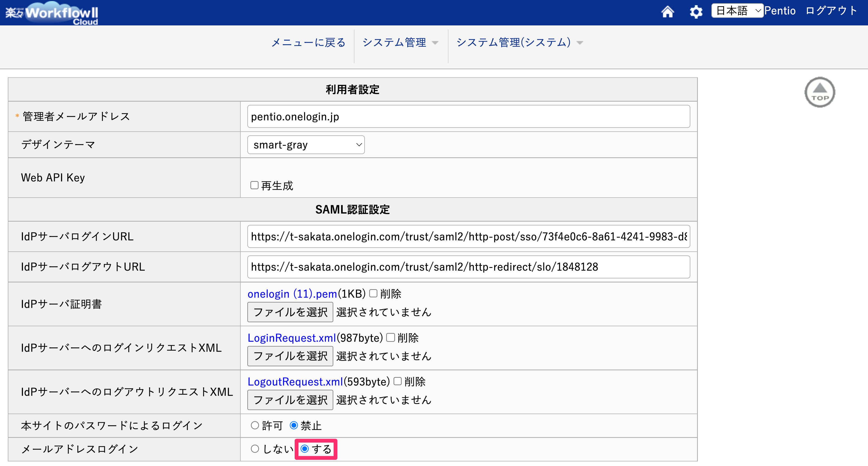
Task: Click the 楽々WorkflowII Cloud logo
Action: (52, 13)
